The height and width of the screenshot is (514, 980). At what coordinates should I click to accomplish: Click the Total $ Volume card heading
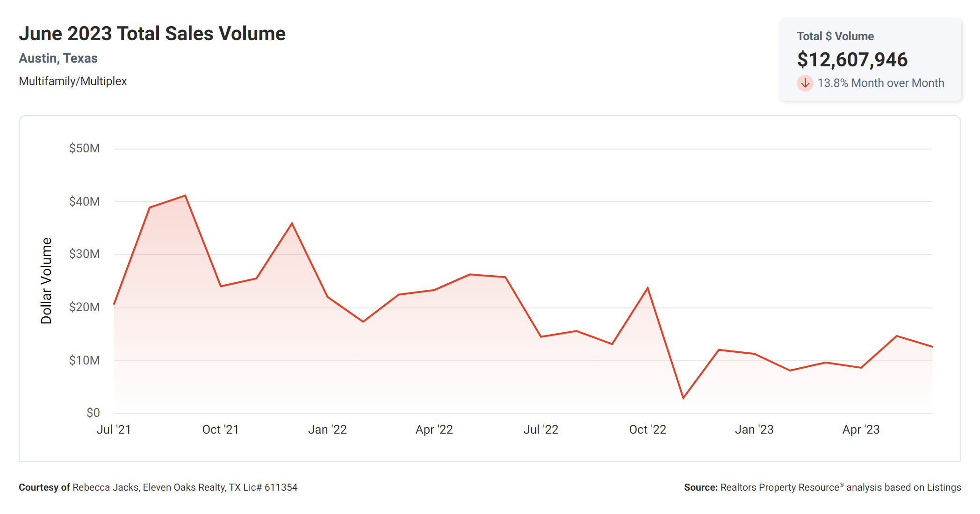835,36
